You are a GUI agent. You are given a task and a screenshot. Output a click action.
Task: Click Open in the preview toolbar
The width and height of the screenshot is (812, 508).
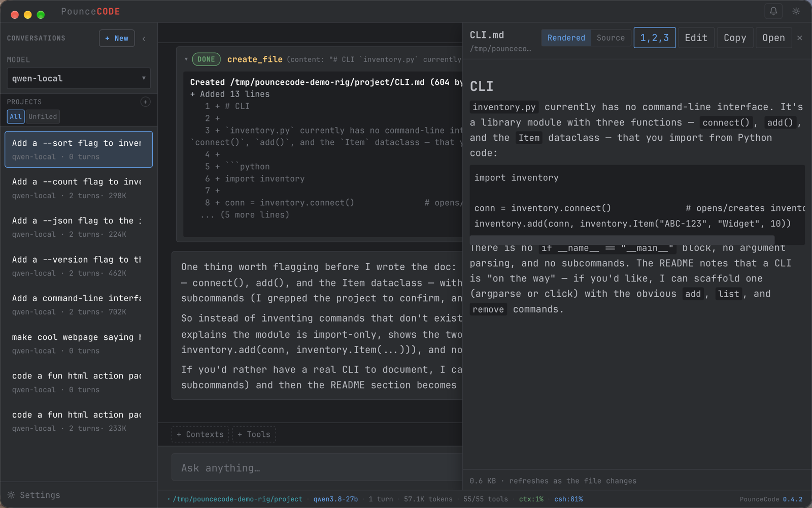[773, 38]
